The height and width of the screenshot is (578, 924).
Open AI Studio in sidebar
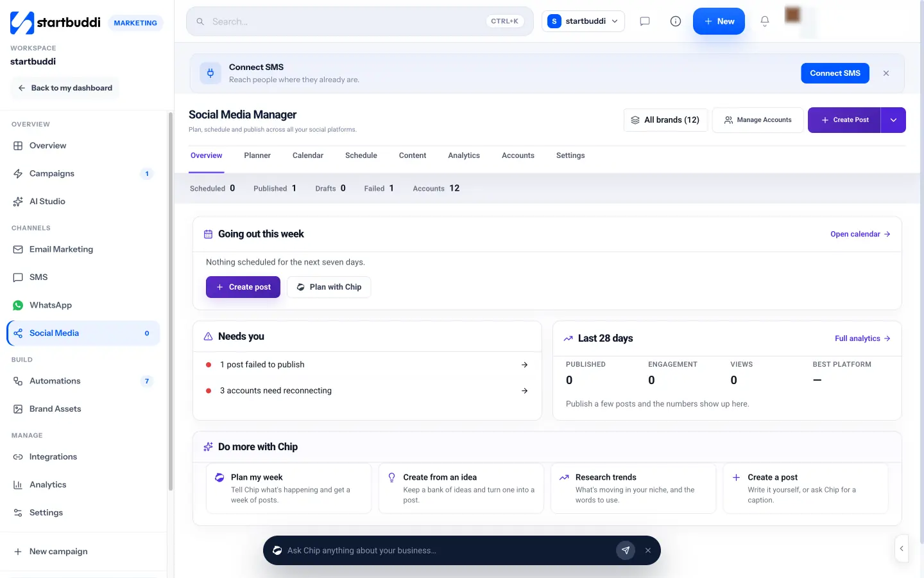pyautogui.click(x=83, y=202)
